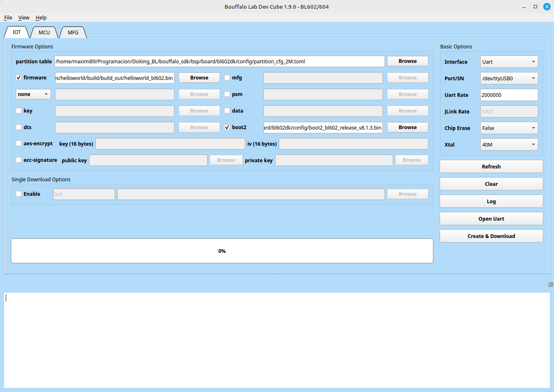Open the Interface dropdown
The height and width of the screenshot is (392, 554).
[x=509, y=62]
